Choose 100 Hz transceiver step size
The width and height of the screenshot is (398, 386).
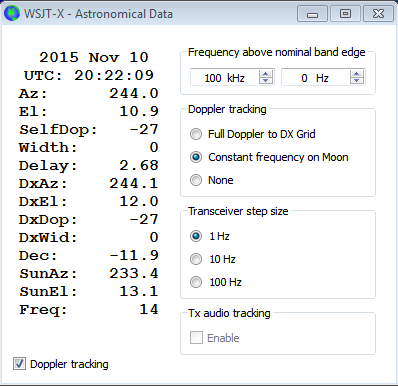[x=216, y=282]
